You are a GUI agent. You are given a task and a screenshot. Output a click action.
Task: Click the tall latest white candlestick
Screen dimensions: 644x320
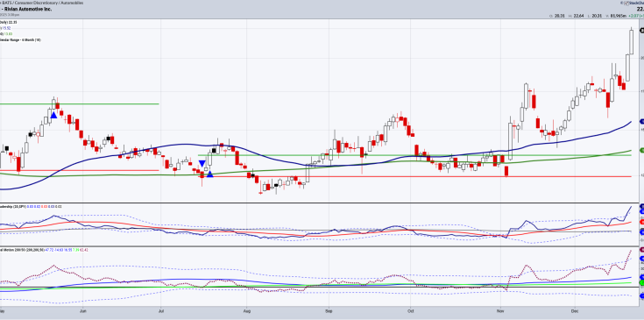coord(631,40)
